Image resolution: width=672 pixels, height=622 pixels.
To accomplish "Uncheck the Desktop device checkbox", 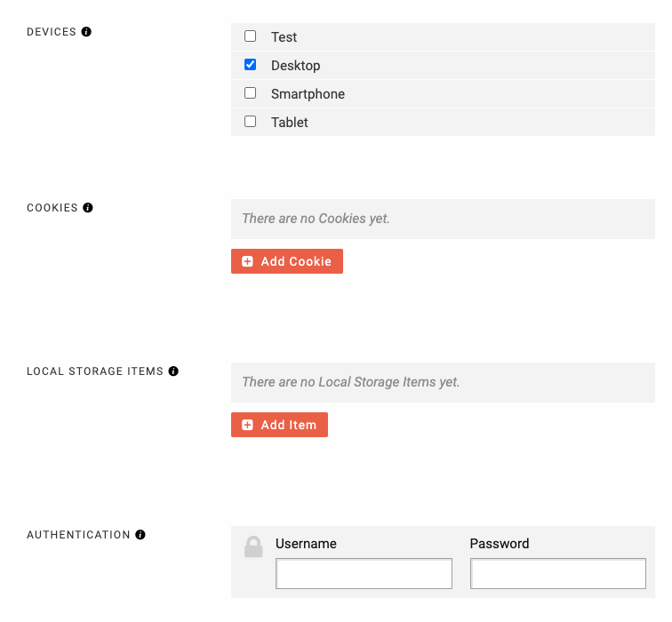I will pyautogui.click(x=251, y=65).
